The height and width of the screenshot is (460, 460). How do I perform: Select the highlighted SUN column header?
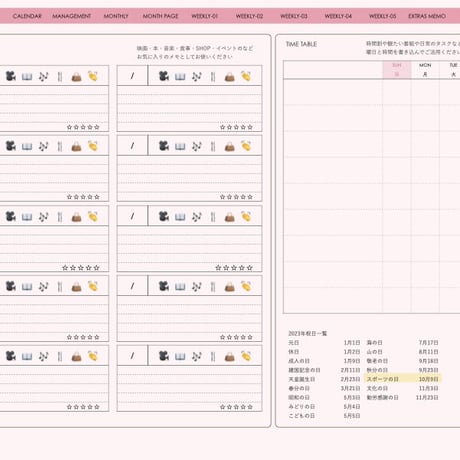coord(397,70)
